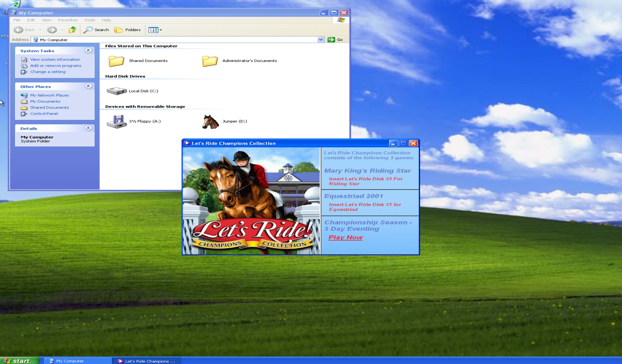Click View system information link
622x364 pixels.
(x=55, y=60)
